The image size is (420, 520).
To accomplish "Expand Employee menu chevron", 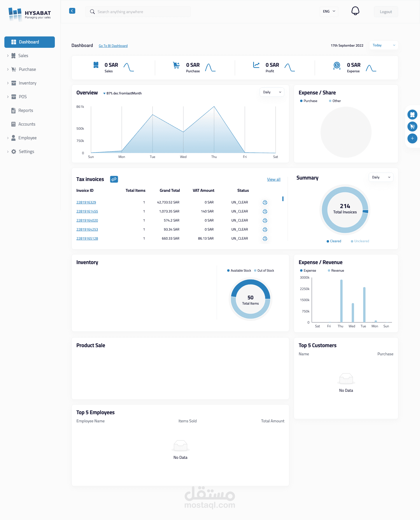I will click(x=8, y=138).
